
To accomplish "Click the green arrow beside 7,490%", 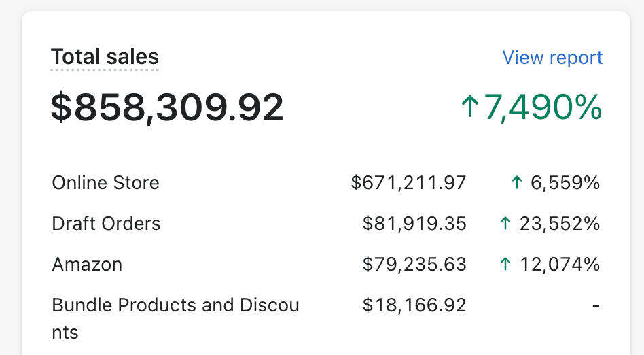I will [470, 106].
